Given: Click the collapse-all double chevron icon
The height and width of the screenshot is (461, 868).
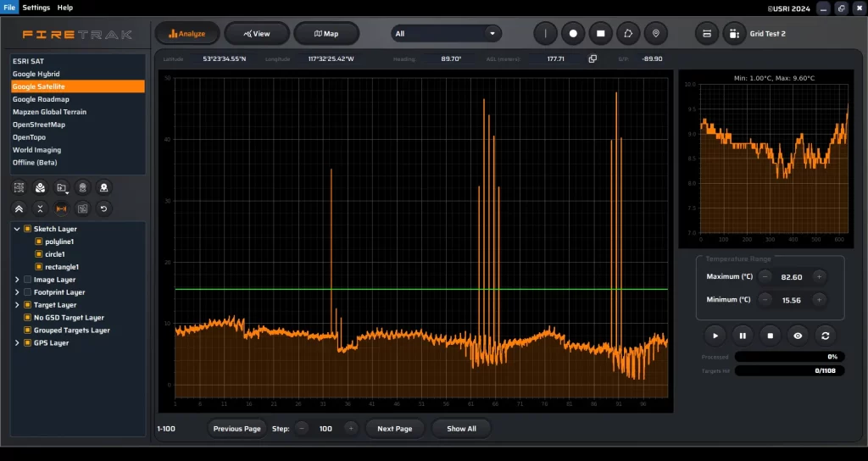Looking at the screenshot, I should 19,208.
